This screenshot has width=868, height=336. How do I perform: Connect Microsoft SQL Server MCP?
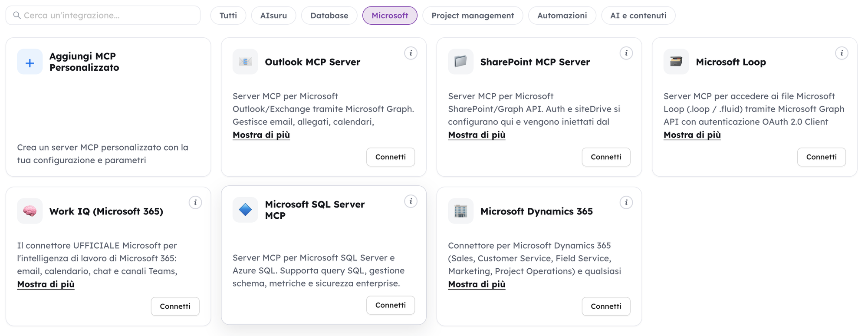(391, 305)
